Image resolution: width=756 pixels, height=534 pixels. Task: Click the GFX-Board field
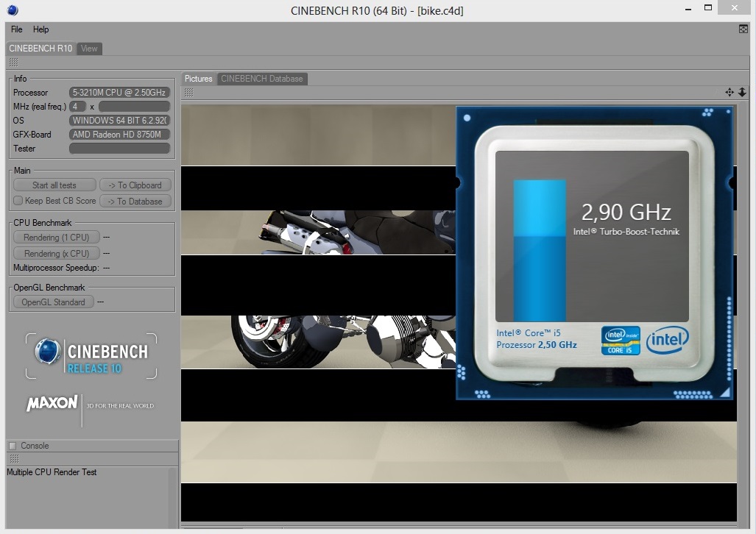point(119,135)
